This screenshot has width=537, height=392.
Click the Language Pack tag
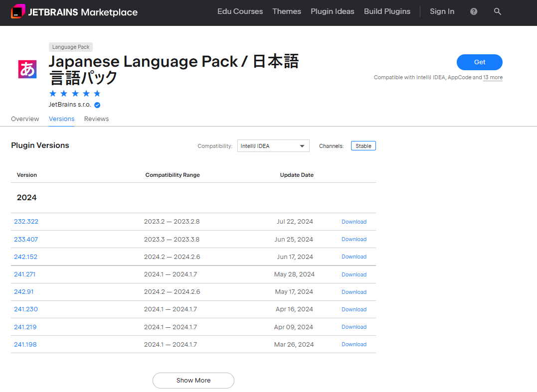point(71,47)
